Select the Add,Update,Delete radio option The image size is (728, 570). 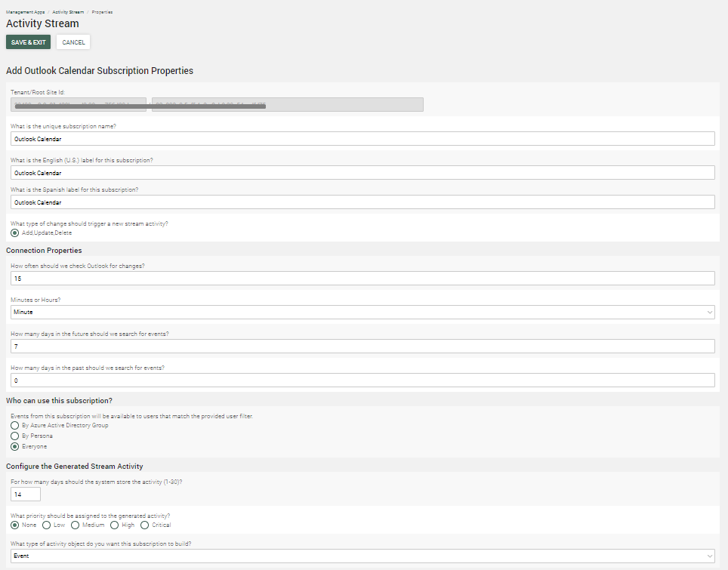15,233
